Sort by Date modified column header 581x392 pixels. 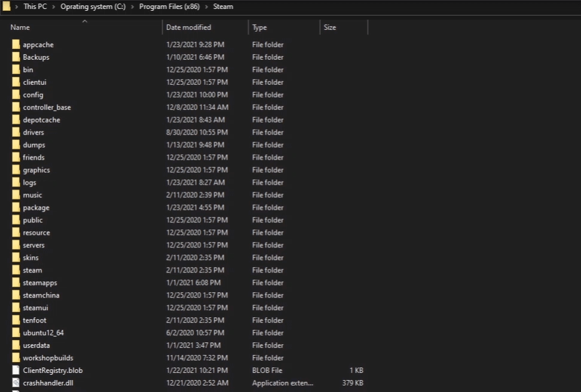pos(188,27)
